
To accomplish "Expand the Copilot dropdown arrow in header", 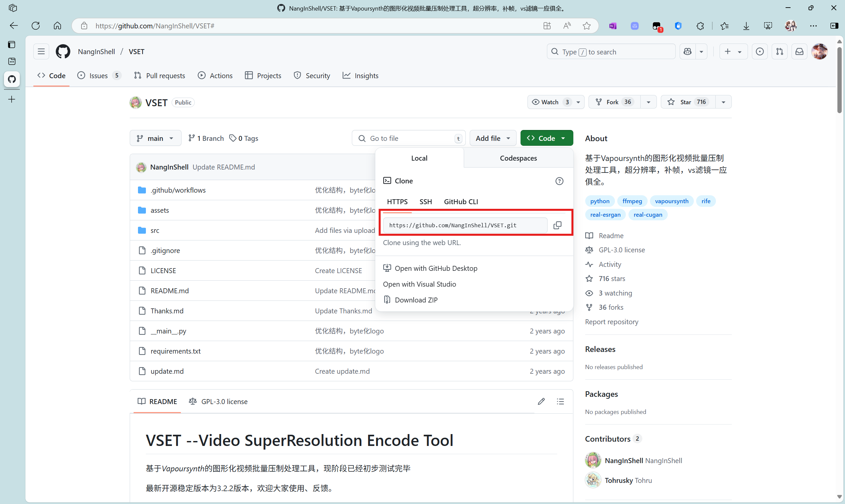I will (701, 52).
